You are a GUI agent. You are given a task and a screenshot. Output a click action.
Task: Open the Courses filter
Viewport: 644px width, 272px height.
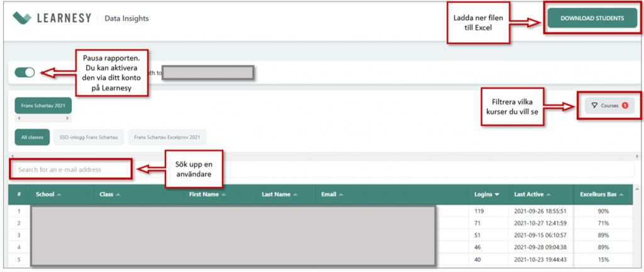coord(609,106)
